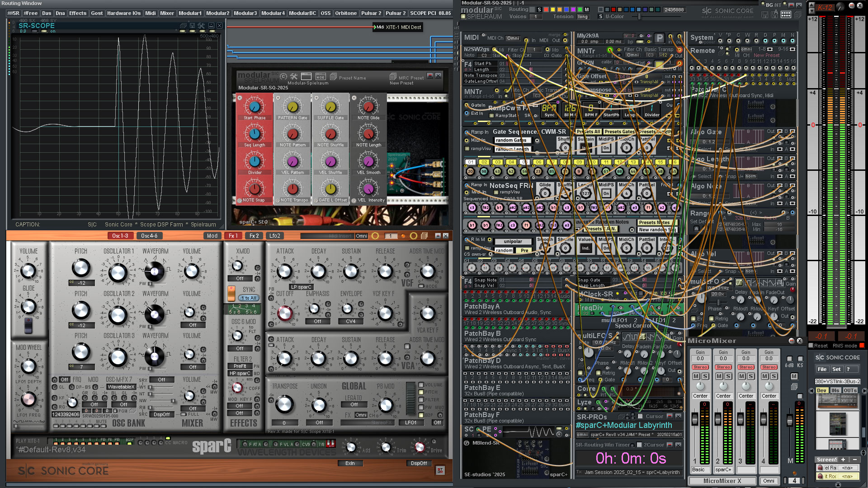Click sparC synth thumbnail in Dev list
This screenshot has height=488, width=868.
coord(838,400)
